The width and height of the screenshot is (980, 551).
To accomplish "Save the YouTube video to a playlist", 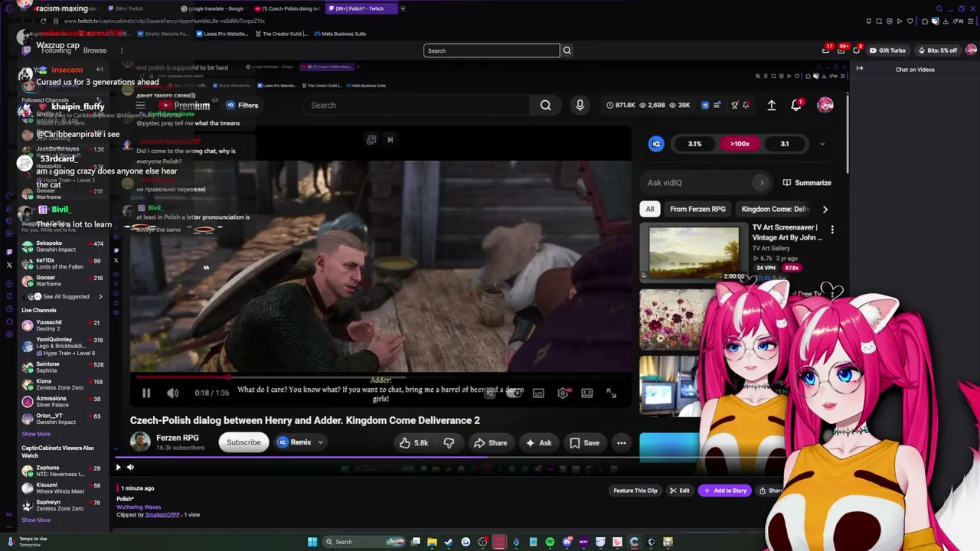I will 584,443.
